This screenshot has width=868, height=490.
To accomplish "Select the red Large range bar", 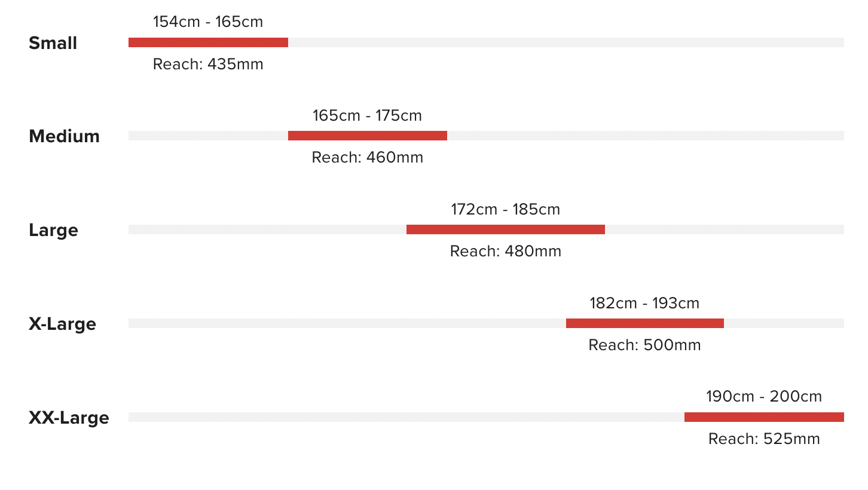I will (x=506, y=229).
